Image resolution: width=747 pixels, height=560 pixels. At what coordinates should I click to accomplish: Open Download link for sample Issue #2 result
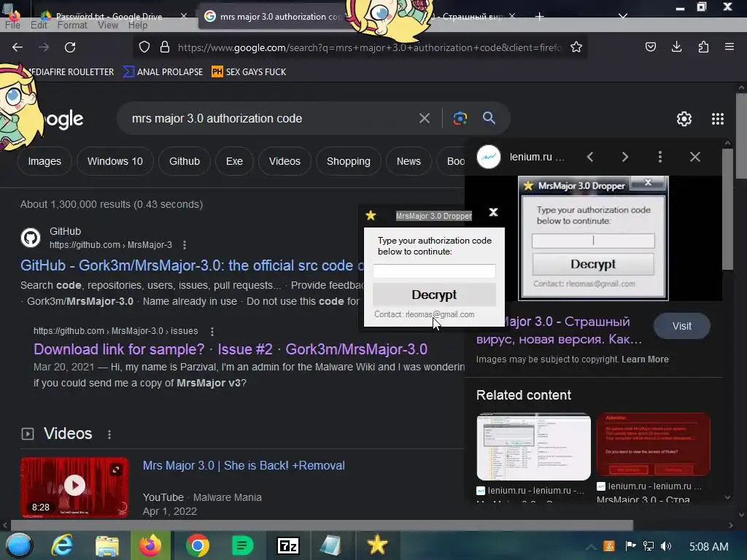(x=230, y=349)
